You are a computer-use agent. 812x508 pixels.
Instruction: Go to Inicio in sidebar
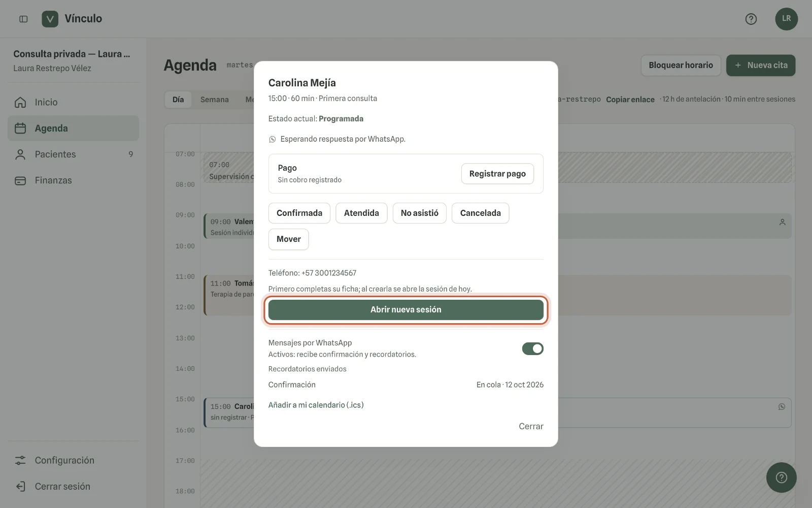tap(73, 102)
